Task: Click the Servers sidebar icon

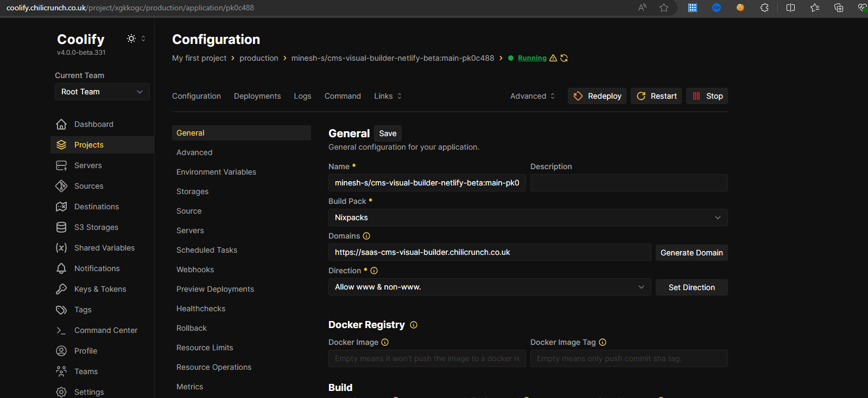Action: [61, 165]
